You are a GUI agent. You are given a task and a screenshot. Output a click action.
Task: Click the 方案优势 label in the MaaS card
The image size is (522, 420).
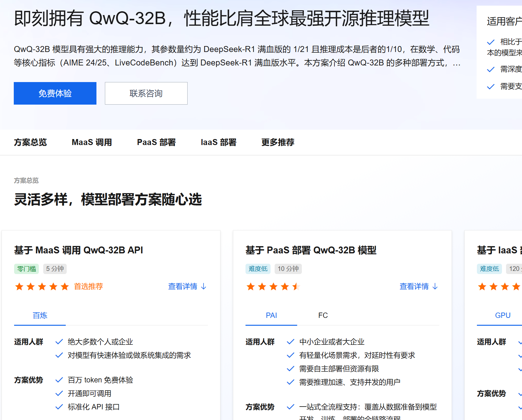point(28,380)
